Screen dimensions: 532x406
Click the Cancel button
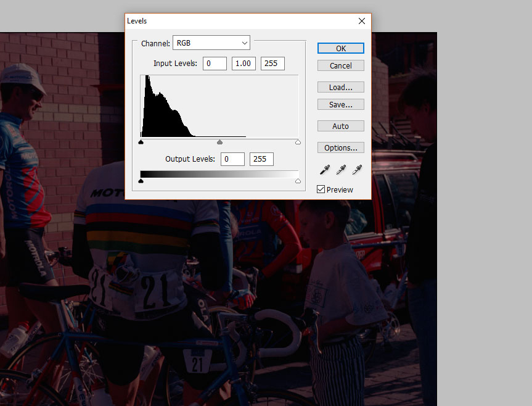pos(341,65)
